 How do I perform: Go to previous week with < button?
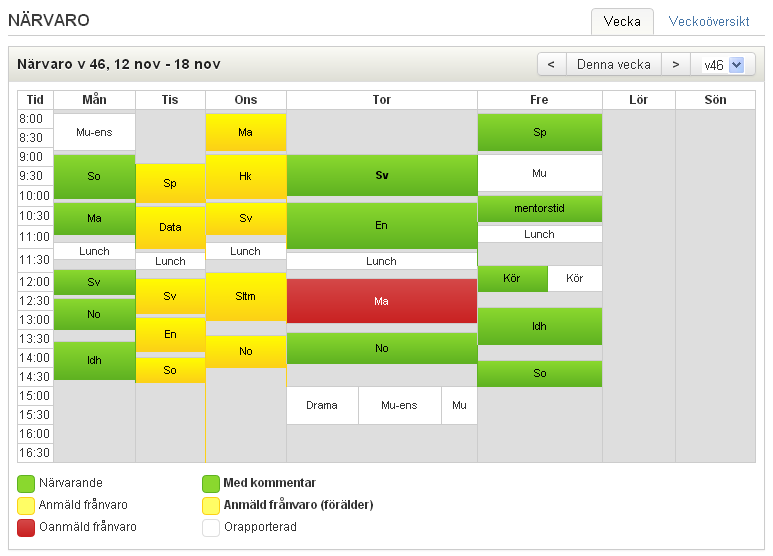tap(552, 65)
